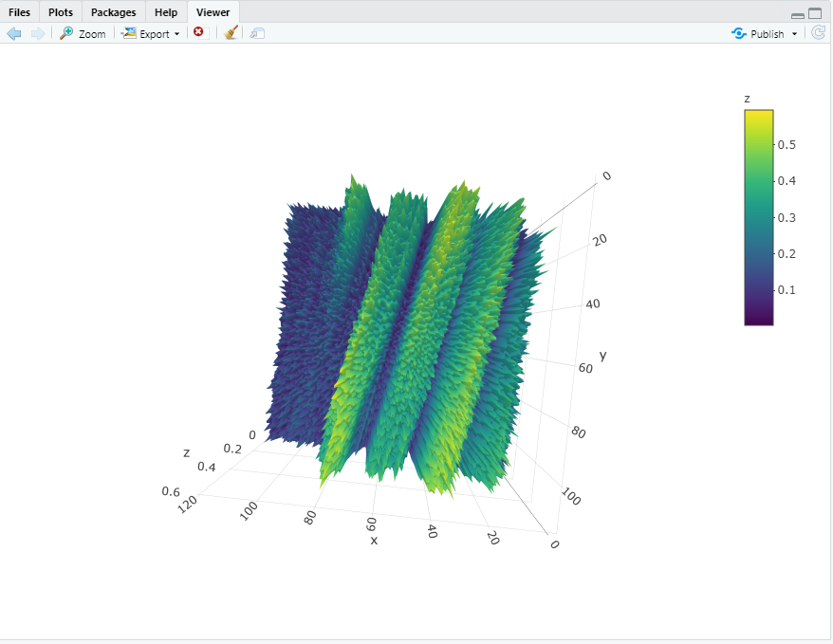Open the Export dropdown menu

(x=176, y=32)
